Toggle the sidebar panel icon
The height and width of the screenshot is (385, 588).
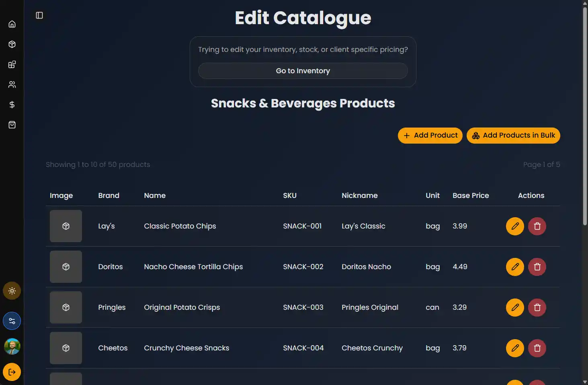(39, 15)
